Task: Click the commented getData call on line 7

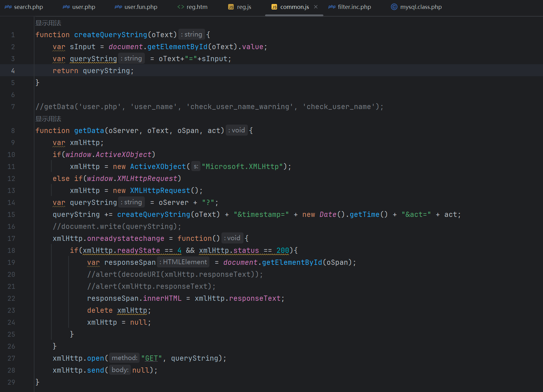Action: coord(210,107)
